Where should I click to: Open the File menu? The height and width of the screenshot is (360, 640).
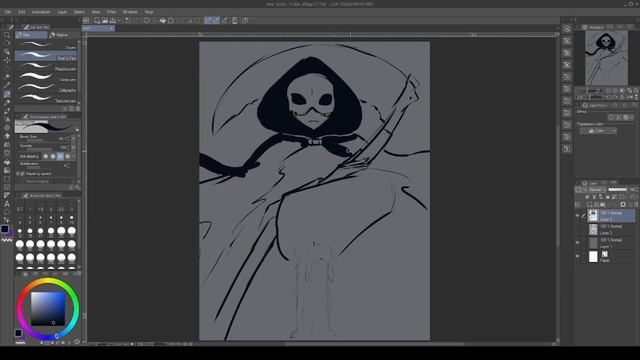(x=8, y=12)
